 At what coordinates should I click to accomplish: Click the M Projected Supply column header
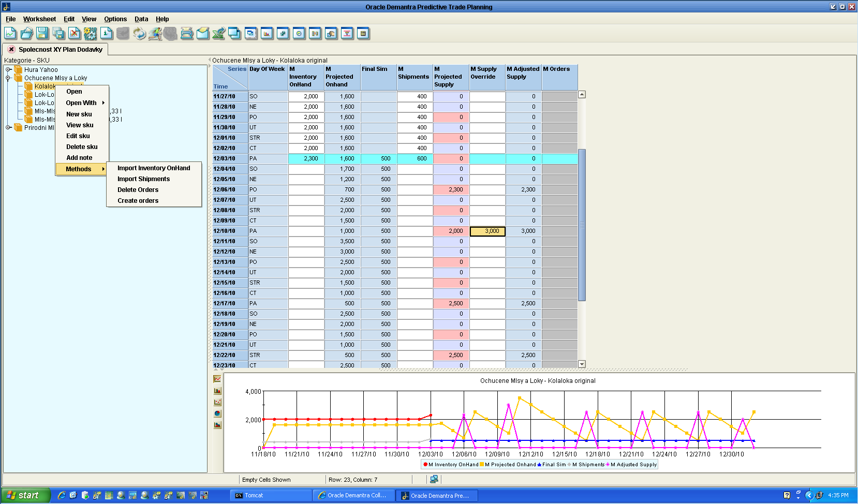pos(451,77)
